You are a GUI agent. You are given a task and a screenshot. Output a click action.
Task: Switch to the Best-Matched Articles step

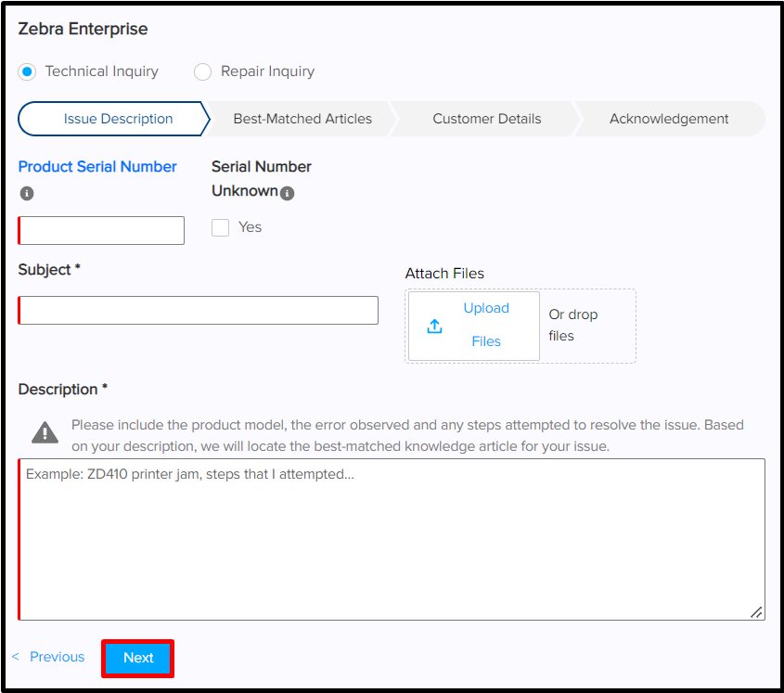pyautogui.click(x=306, y=119)
